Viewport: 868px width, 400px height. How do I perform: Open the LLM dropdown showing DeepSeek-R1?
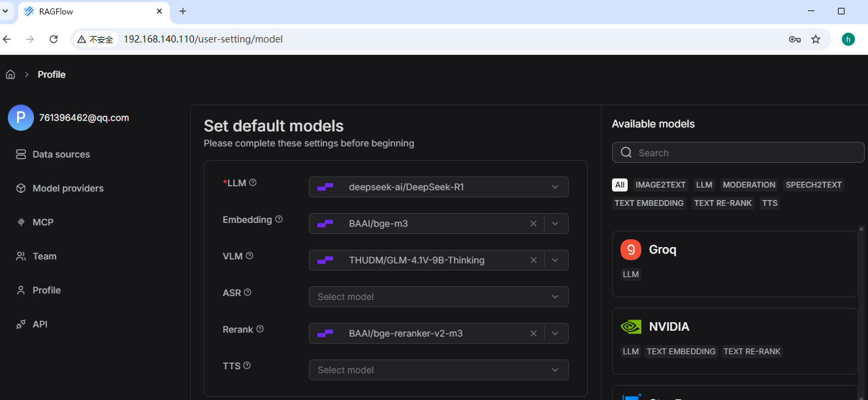(439, 187)
